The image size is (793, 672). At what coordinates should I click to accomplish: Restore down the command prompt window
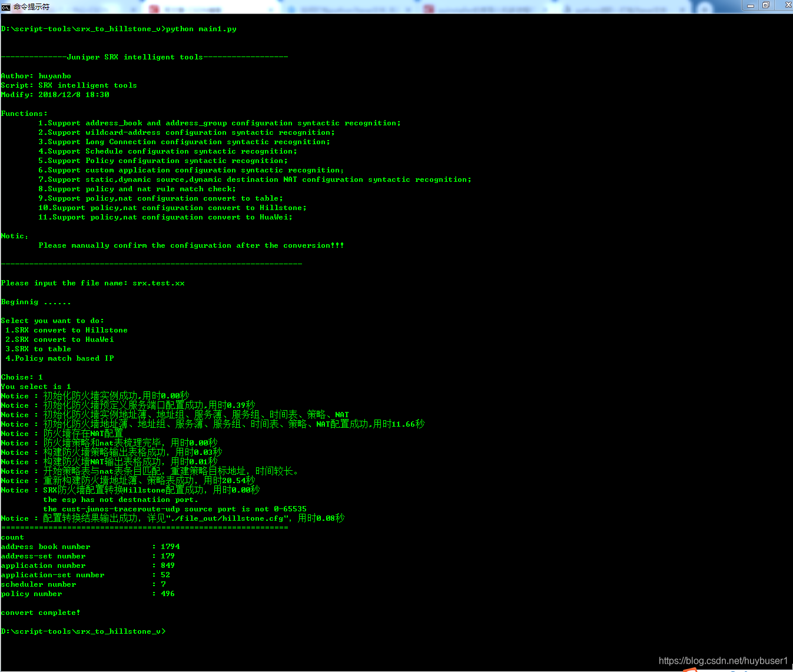pyautogui.click(x=766, y=5)
